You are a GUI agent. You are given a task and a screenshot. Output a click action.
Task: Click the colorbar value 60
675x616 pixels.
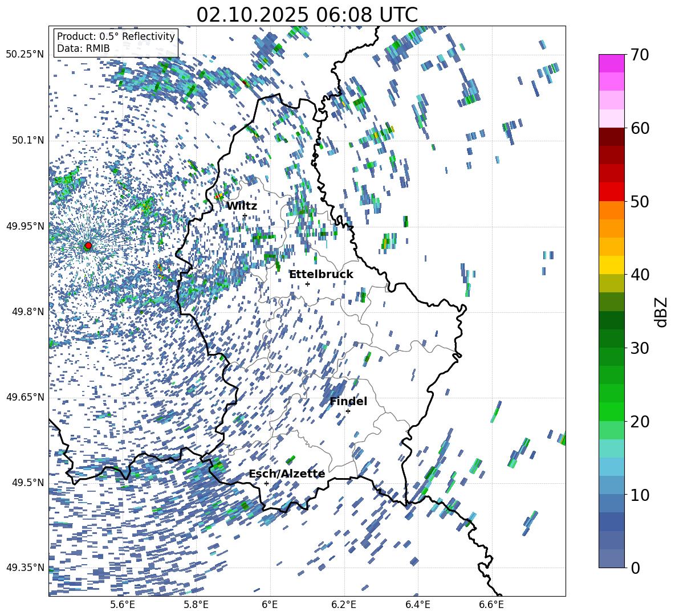(639, 128)
